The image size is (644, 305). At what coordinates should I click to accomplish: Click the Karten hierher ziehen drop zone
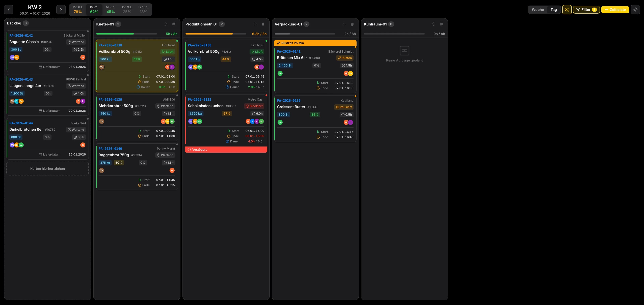pyautogui.click(x=47, y=168)
